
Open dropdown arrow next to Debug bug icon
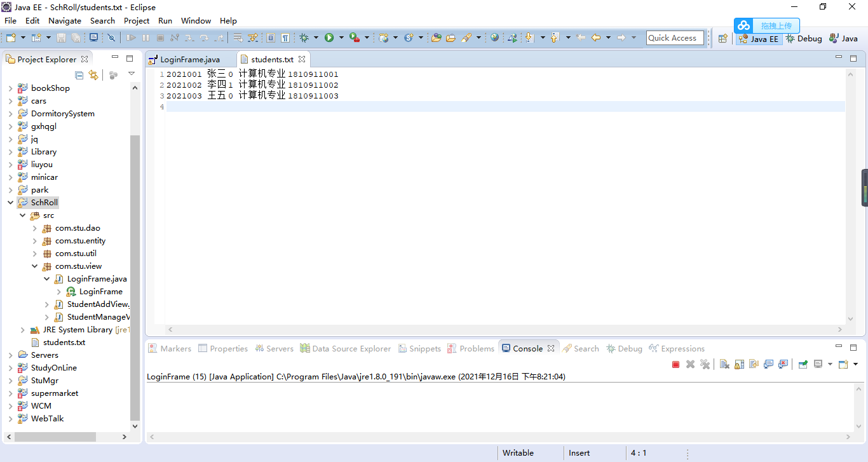[x=316, y=37]
